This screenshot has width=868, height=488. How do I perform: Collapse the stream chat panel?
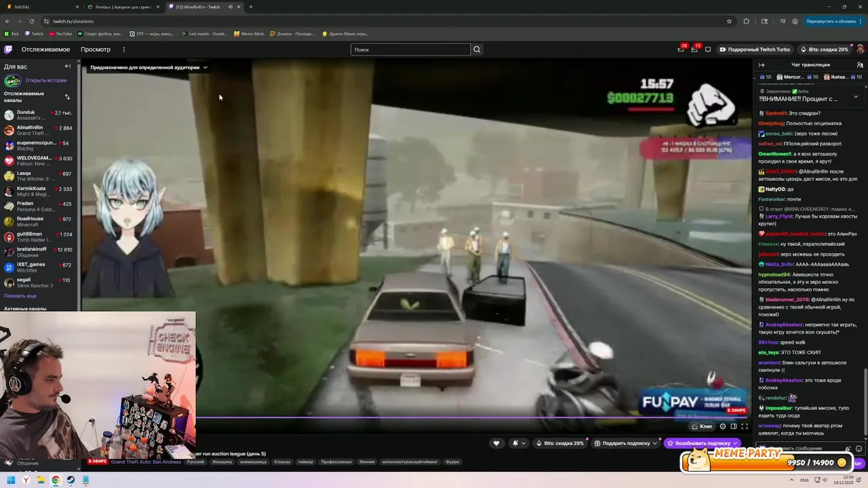click(x=762, y=65)
